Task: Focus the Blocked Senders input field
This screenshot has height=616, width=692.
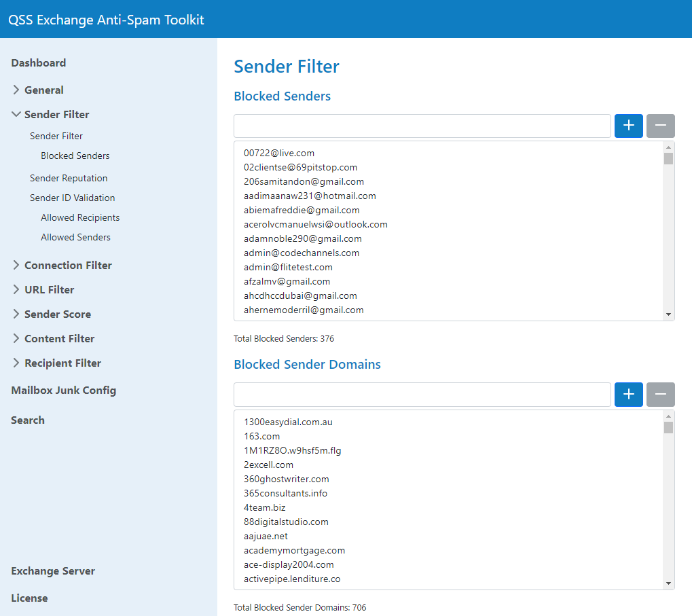Action: (422, 126)
